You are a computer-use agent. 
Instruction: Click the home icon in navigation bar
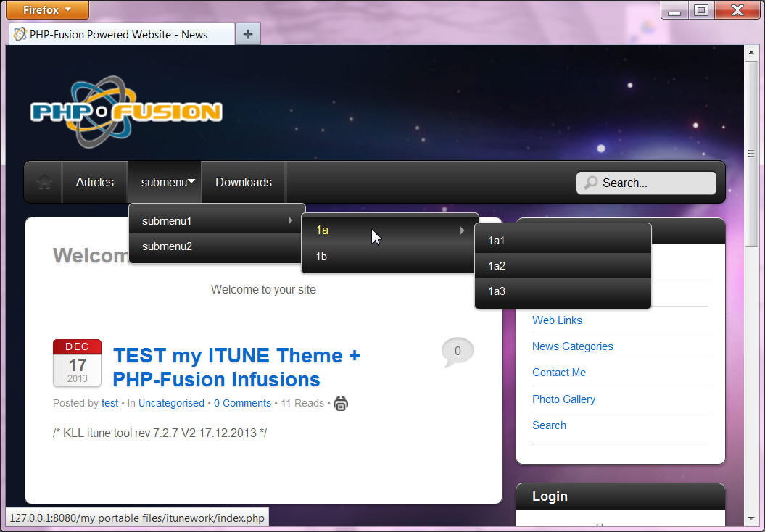tap(44, 183)
